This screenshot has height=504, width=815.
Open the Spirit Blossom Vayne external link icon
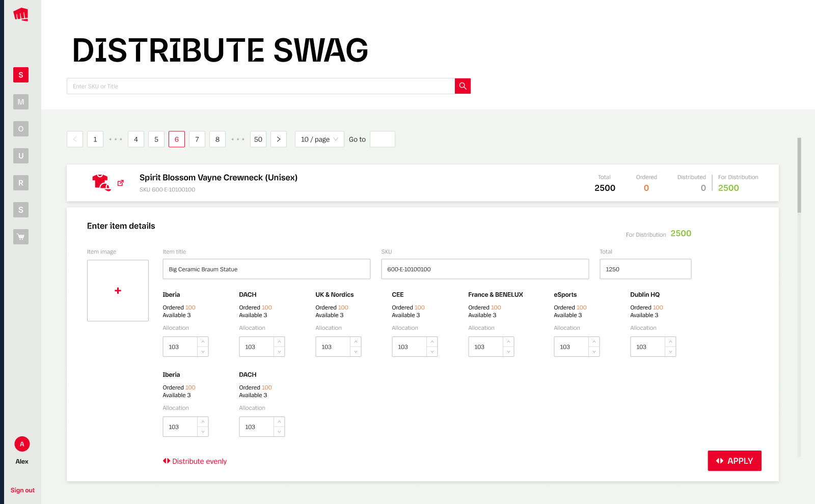tap(121, 183)
